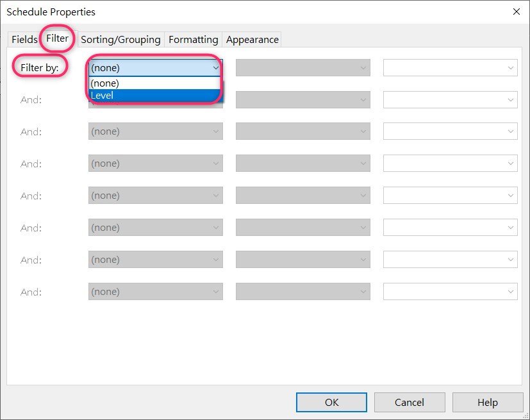530x420 pixels.
Task: Open the third "And:" filter dropdown
Action: [154, 164]
